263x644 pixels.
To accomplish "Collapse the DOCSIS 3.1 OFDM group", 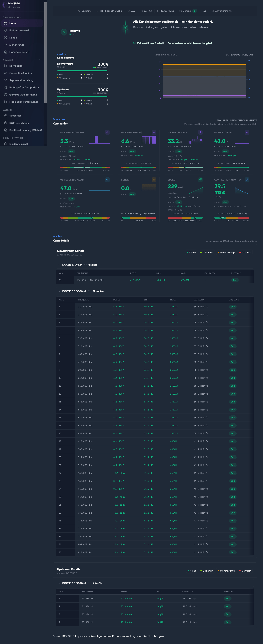I will (x=59, y=265).
